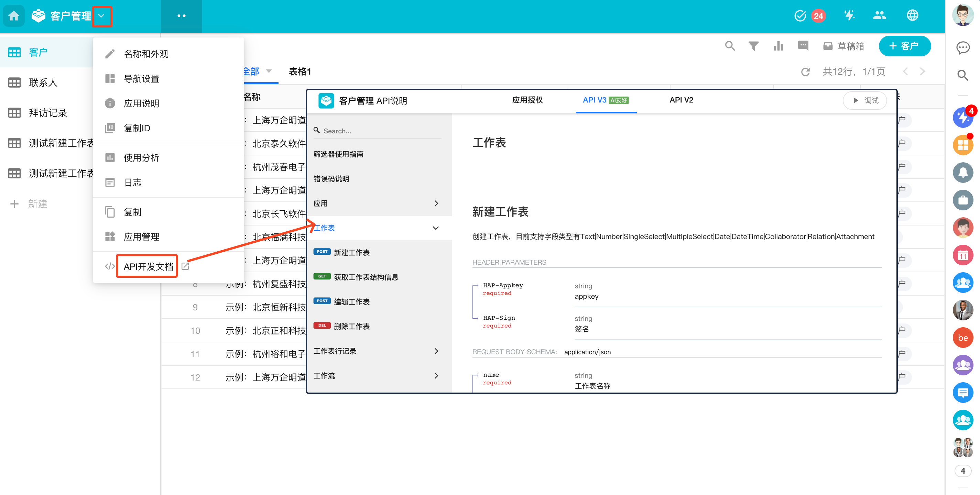980x495 pixels.
Task: Open the worksheet discussion comment icon
Action: pos(803,46)
